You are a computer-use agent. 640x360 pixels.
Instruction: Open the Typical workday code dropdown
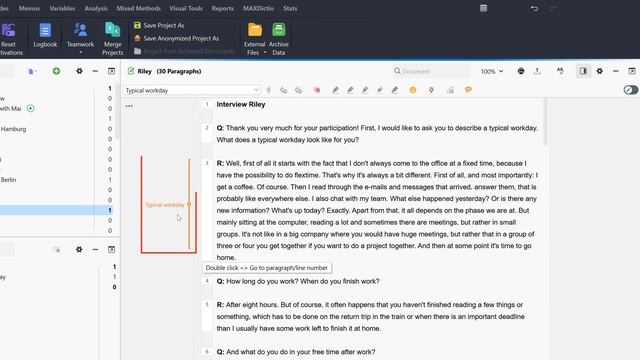pos(256,90)
